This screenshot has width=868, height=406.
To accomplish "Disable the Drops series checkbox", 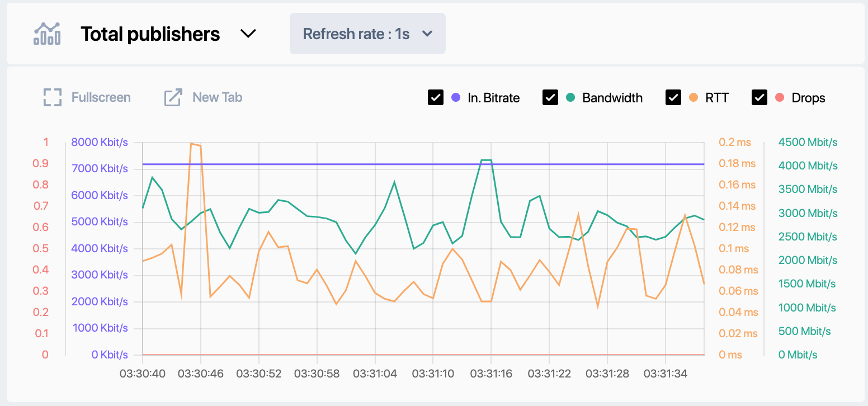I will click(x=759, y=98).
